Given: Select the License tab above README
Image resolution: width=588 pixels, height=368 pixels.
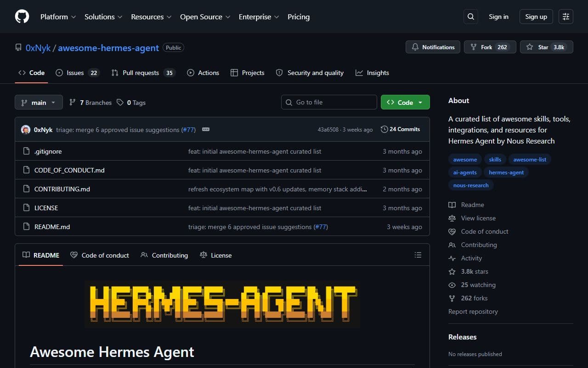Looking at the screenshot, I should pyautogui.click(x=216, y=255).
